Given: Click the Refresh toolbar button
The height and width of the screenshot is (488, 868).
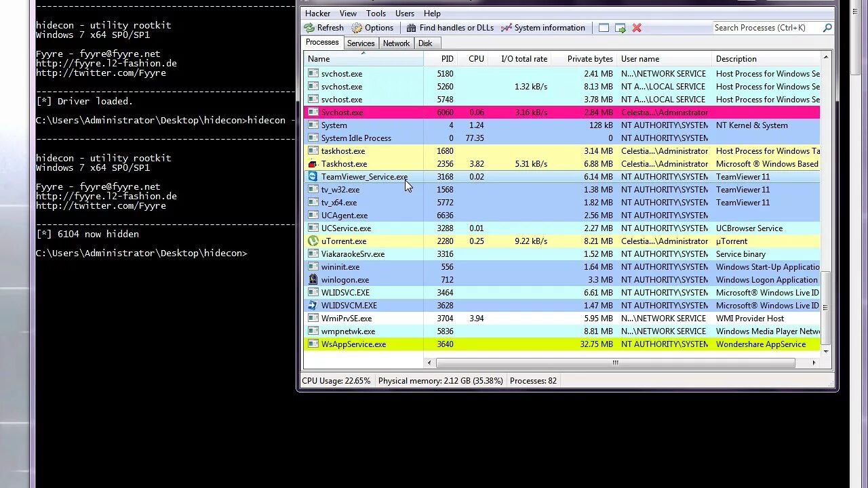Looking at the screenshot, I should click(323, 28).
